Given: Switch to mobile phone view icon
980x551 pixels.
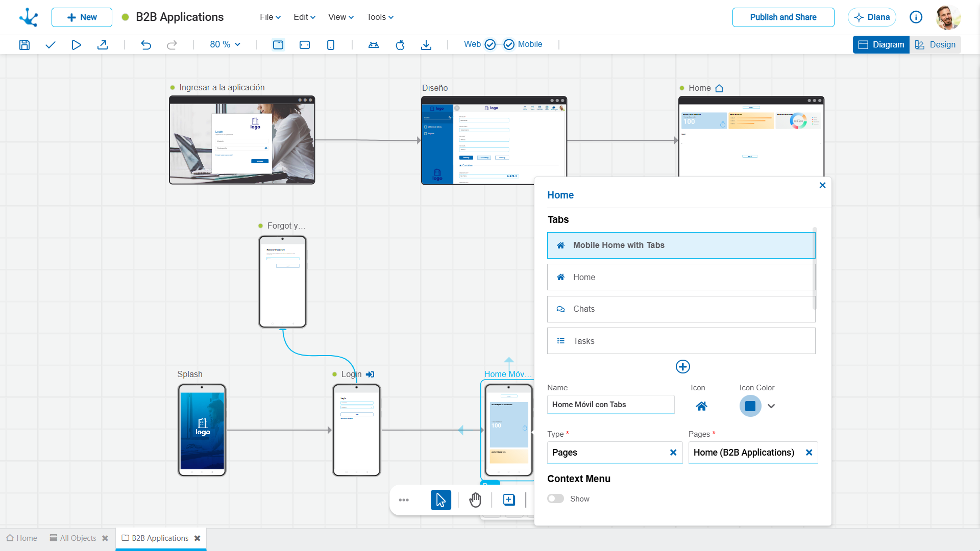Looking at the screenshot, I should (331, 45).
